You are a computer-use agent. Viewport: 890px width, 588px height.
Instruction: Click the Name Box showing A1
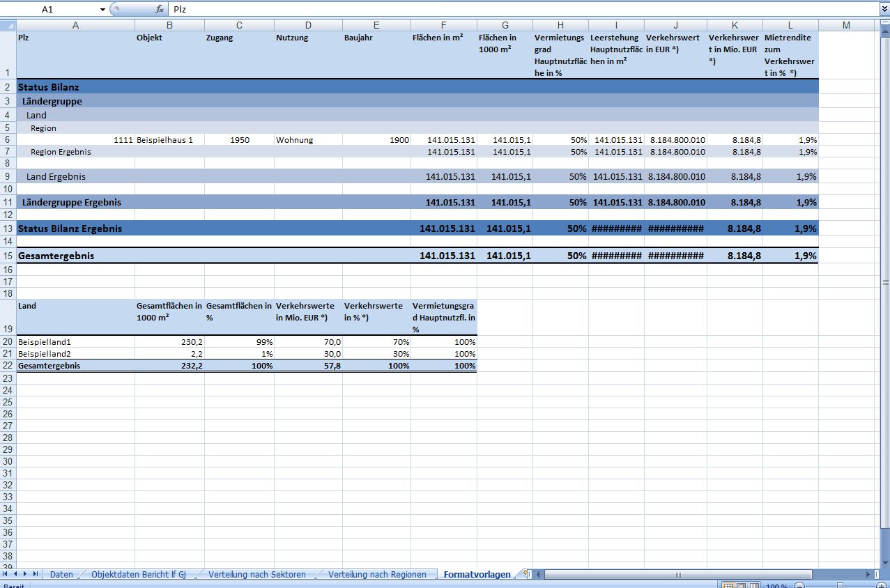49,10
